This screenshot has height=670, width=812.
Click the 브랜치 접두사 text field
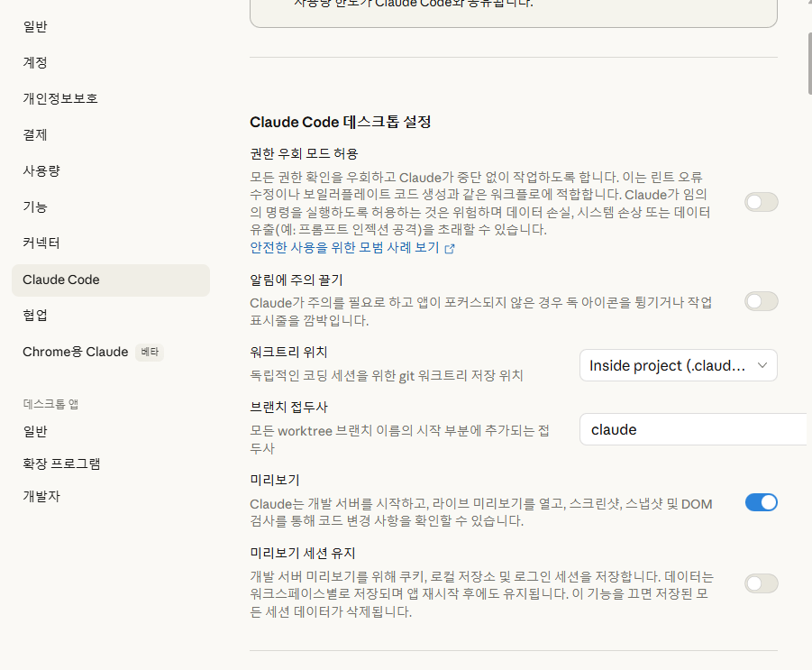point(694,429)
